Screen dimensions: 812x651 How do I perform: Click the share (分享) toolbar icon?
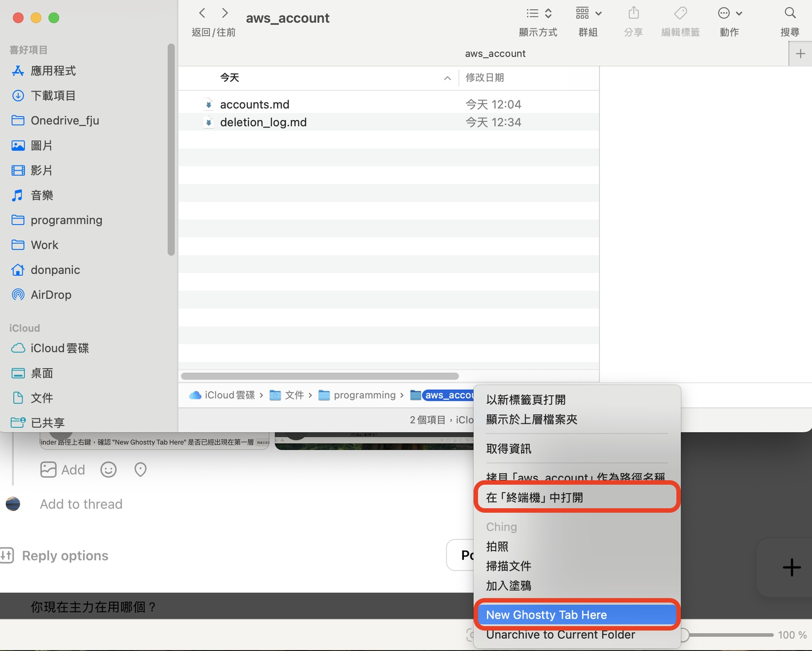[x=633, y=13]
